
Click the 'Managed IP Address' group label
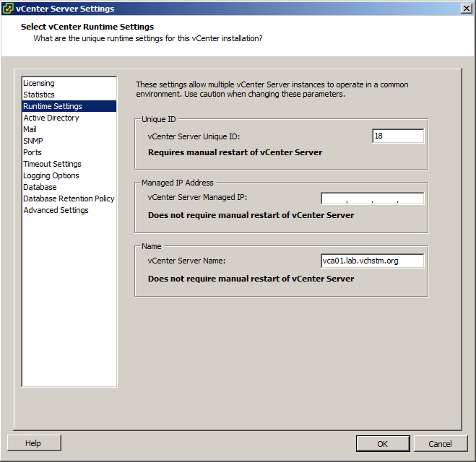tap(177, 183)
